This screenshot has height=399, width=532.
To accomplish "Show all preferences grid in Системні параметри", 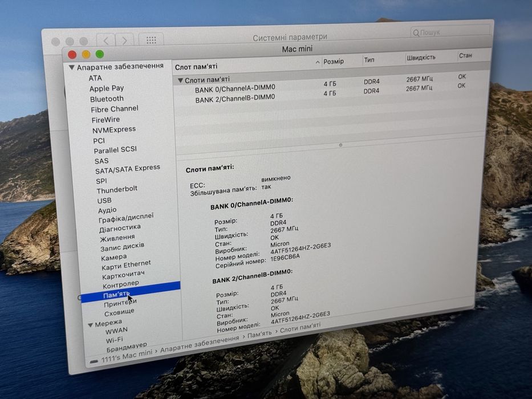I will click(x=151, y=40).
